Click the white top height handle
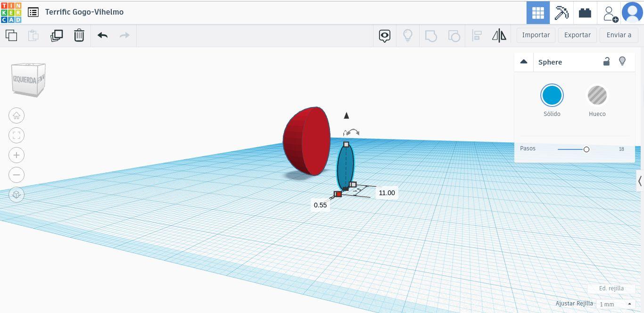This screenshot has width=644, height=313. [346, 145]
